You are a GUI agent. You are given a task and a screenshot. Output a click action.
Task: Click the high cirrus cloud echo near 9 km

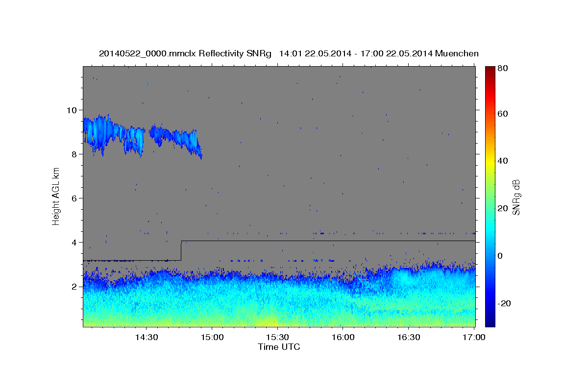pos(142,136)
